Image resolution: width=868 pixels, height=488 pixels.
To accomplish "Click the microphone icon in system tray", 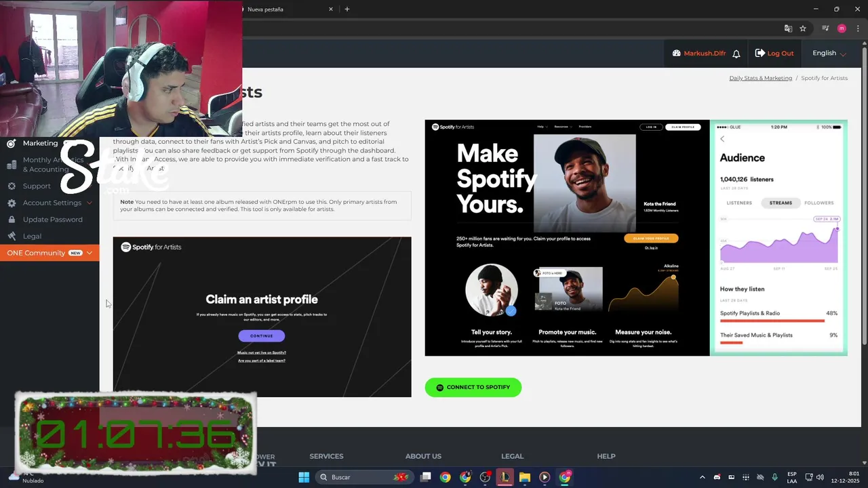I will tap(775, 477).
